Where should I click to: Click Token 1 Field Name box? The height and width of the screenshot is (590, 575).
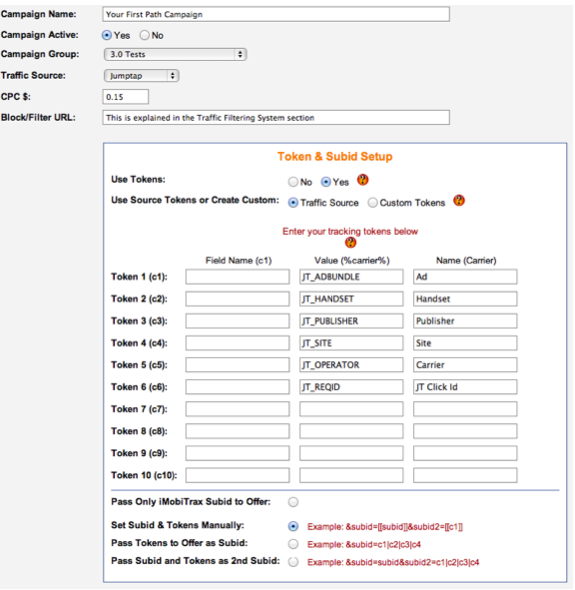[x=237, y=277]
